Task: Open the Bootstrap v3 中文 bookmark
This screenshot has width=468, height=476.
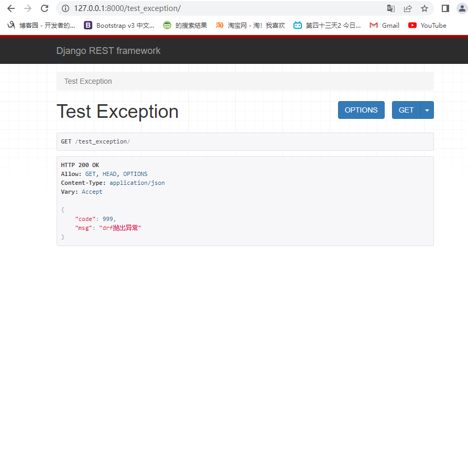Action: [119, 25]
